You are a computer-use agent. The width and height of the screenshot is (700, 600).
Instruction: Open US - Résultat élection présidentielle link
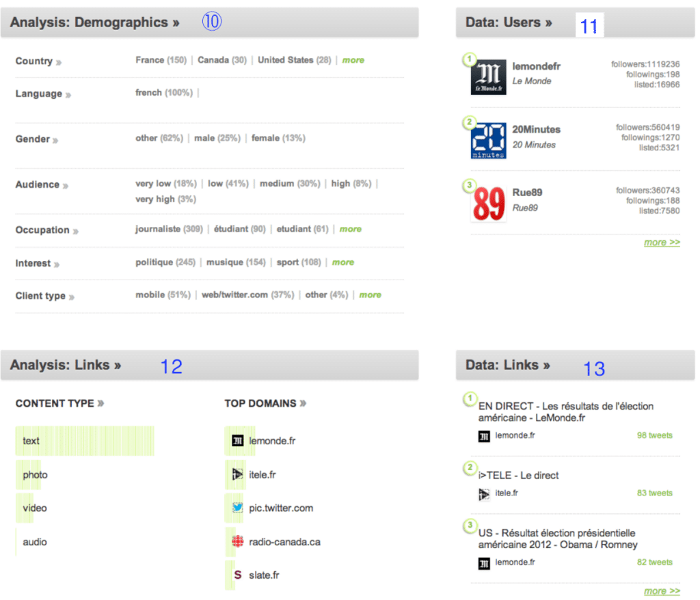tap(558, 539)
